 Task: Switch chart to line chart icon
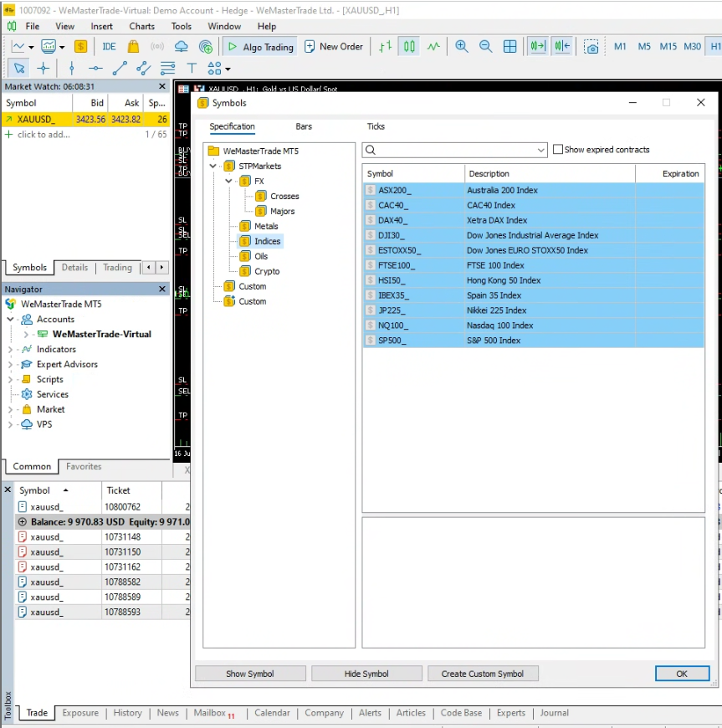coord(433,46)
